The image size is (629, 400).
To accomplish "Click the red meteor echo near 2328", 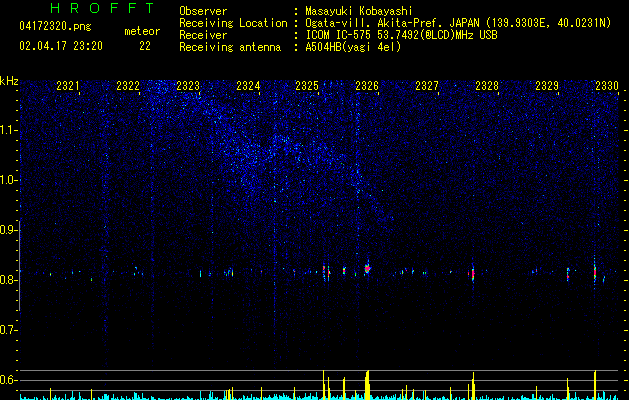I will (x=473, y=273).
